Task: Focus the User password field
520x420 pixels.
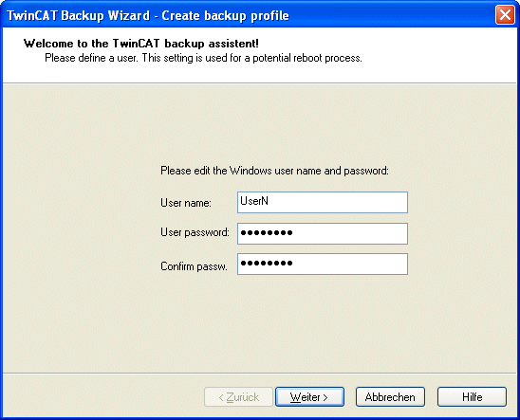Action: [x=323, y=233]
